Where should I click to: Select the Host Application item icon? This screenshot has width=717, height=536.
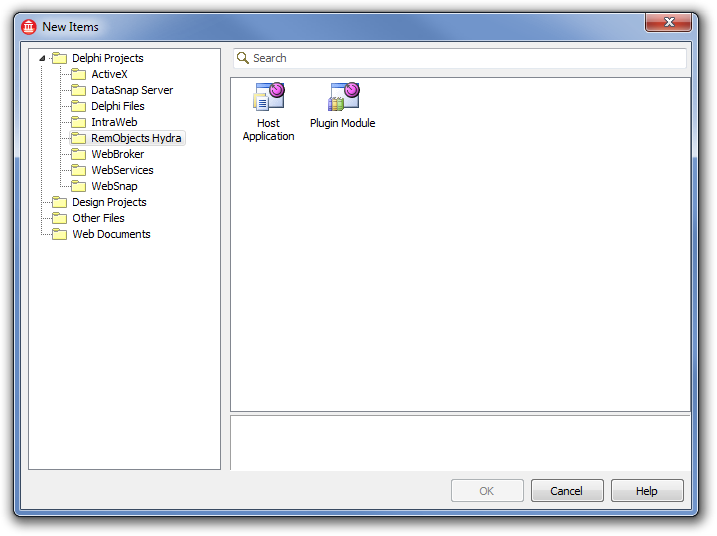point(269,96)
